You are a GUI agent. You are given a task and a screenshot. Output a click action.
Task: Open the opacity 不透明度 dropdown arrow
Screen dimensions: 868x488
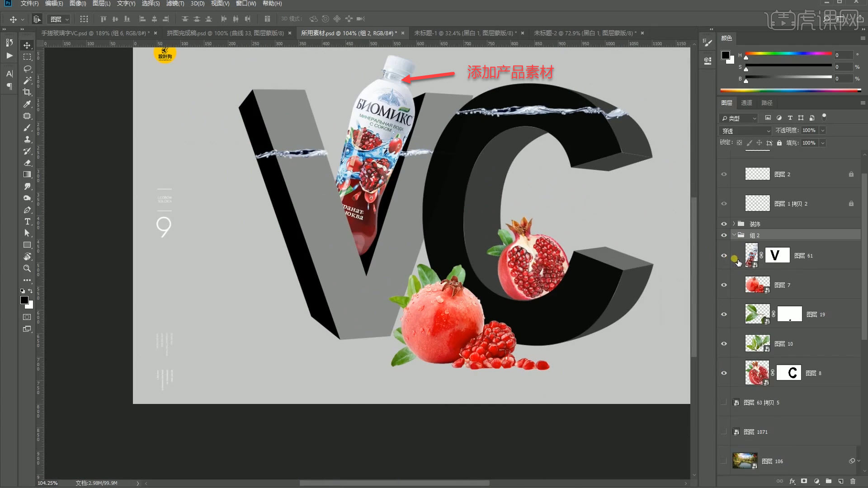(823, 131)
